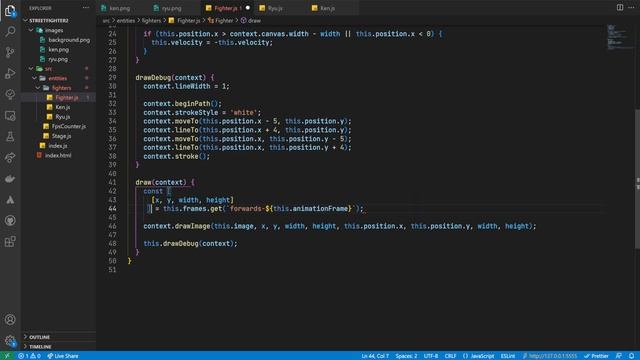Click the editor minimap
Viewport: 640px width, 360px height.
point(620,38)
